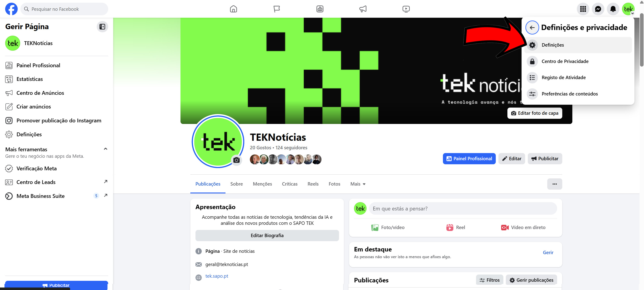The width and height of the screenshot is (644, 290).
Task: Switch to the Sobre tab
Action: pyautogui.click(x=236, y=184)
